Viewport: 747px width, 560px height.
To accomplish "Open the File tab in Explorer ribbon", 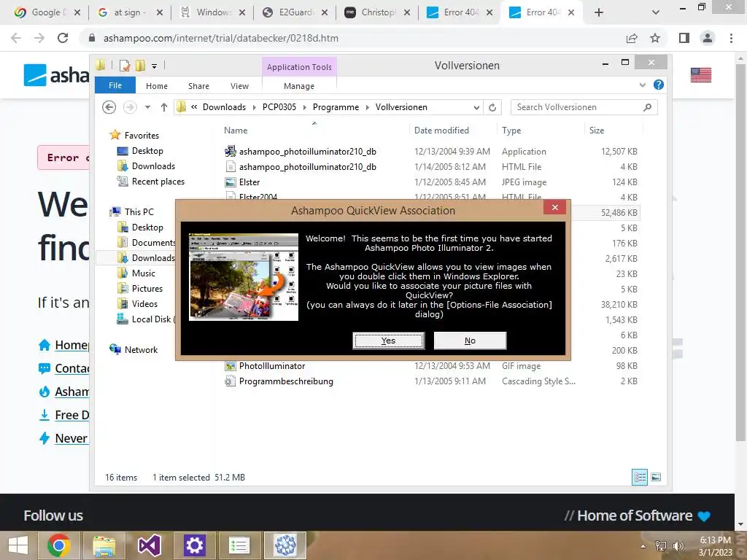I will click(x=115, y=85).
